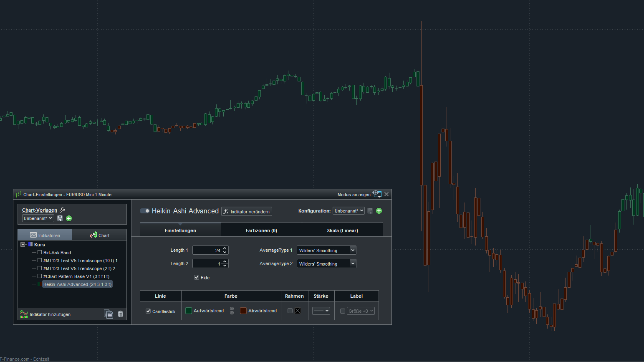Increase Length 2 value with up arrow
The height and width of the screenshot is (362, 644).
(x=225, y=262)
